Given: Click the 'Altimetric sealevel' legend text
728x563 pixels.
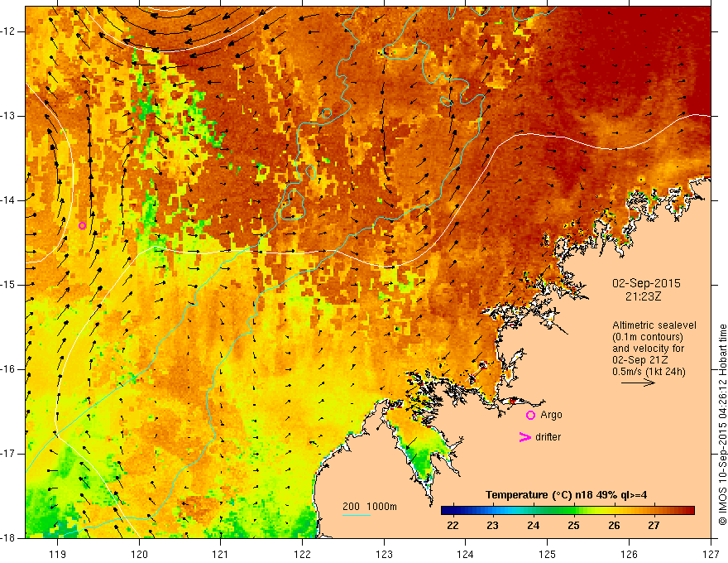Looking at the screenshot, I should pyautogui.click(x=654, y=325).
